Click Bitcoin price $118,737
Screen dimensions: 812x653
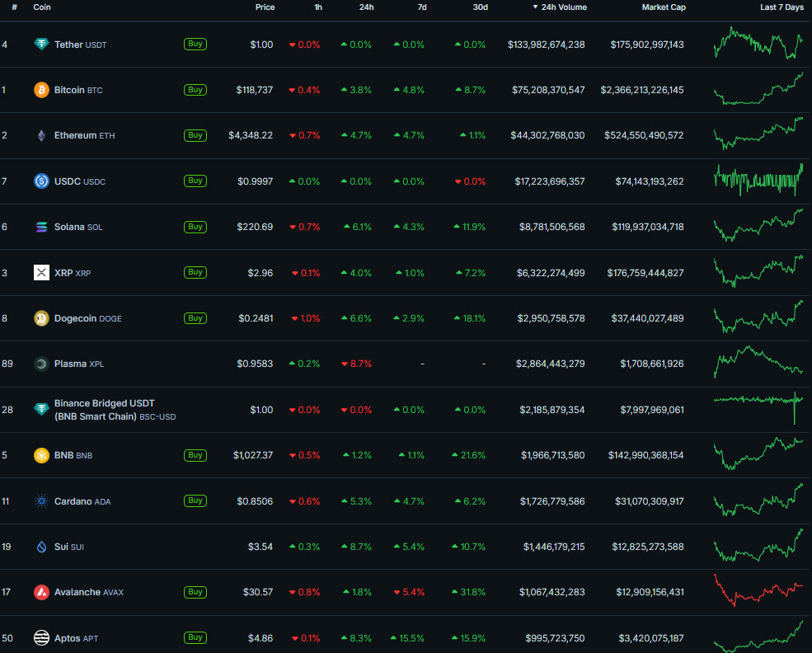point(254,90)
